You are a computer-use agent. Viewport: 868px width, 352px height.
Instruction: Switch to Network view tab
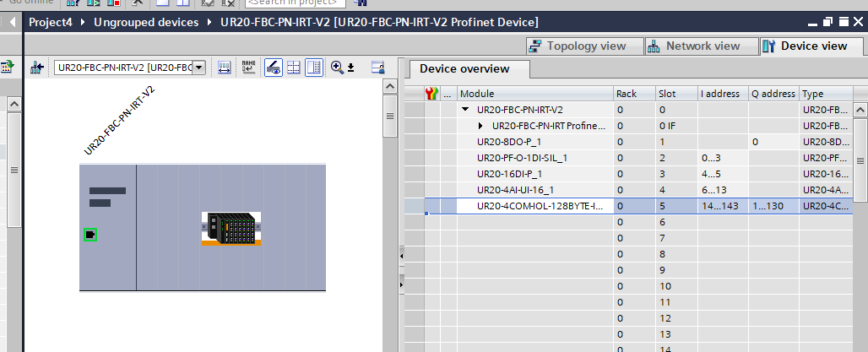coord(702,46)
